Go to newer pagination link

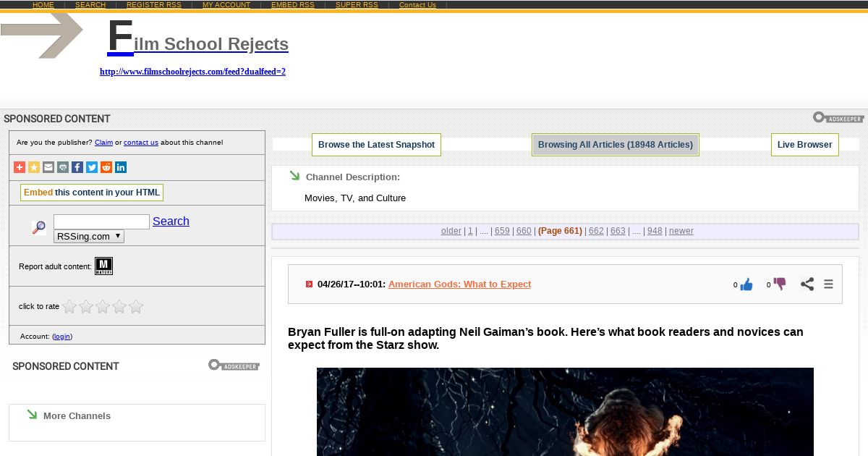tap(681, 231)
